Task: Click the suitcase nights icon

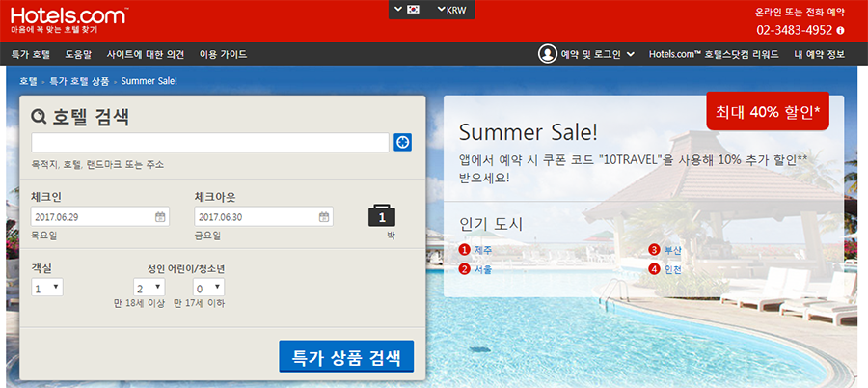Action: click(x=382, y=215)
